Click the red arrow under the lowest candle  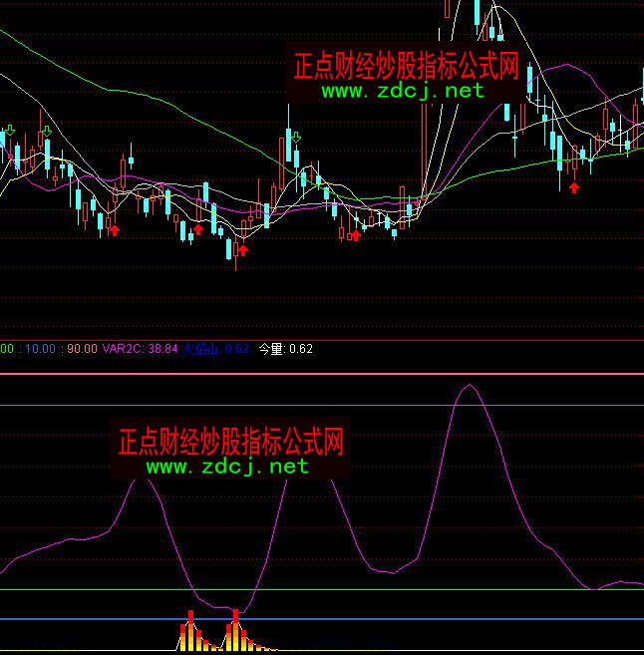[x=241, y=249]
